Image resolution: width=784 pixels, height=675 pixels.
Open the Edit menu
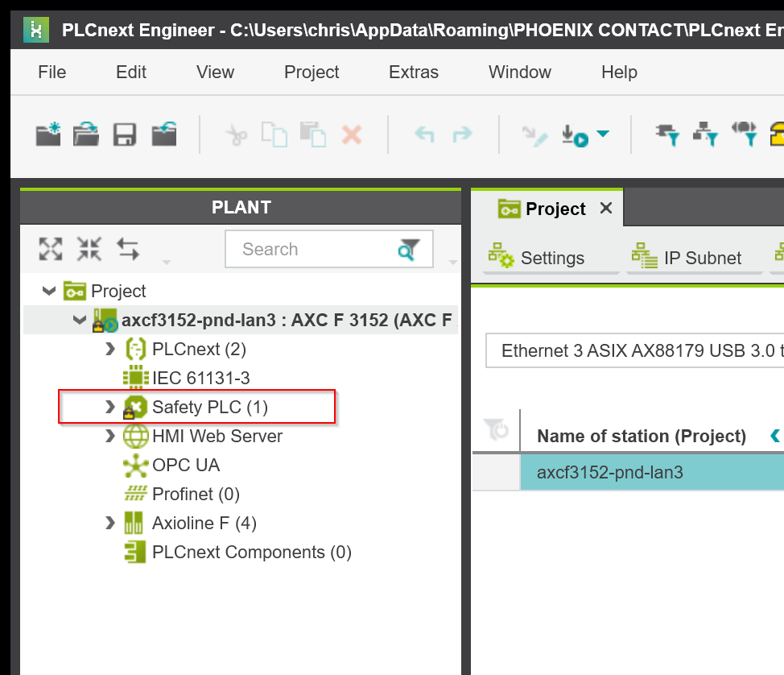(131, 72)
